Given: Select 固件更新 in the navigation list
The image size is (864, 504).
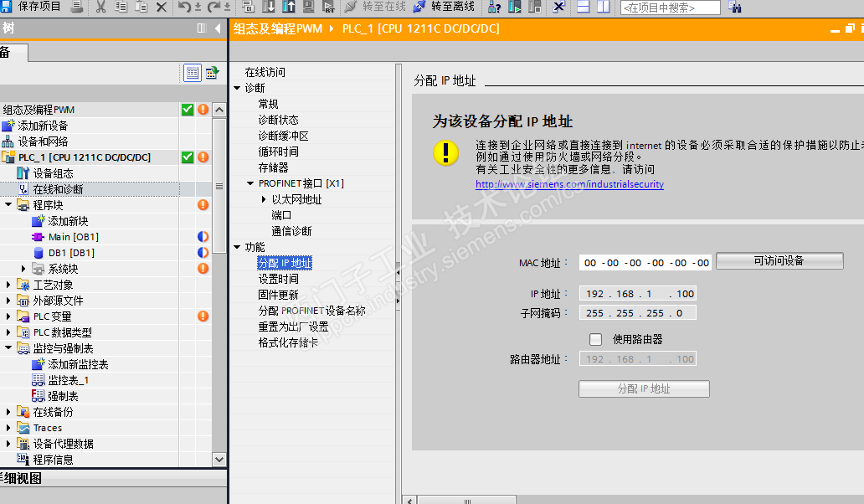Looking at the screenshot, I should (278, 296).
